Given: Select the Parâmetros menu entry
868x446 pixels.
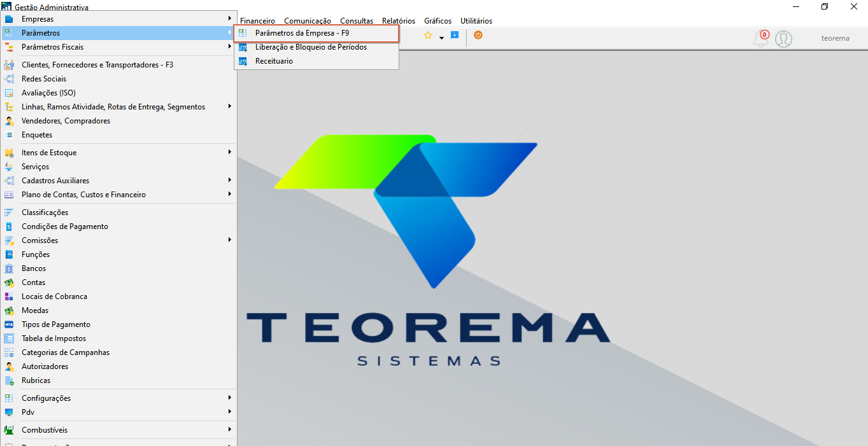Looking at the screenshot, I should point(118,33).
